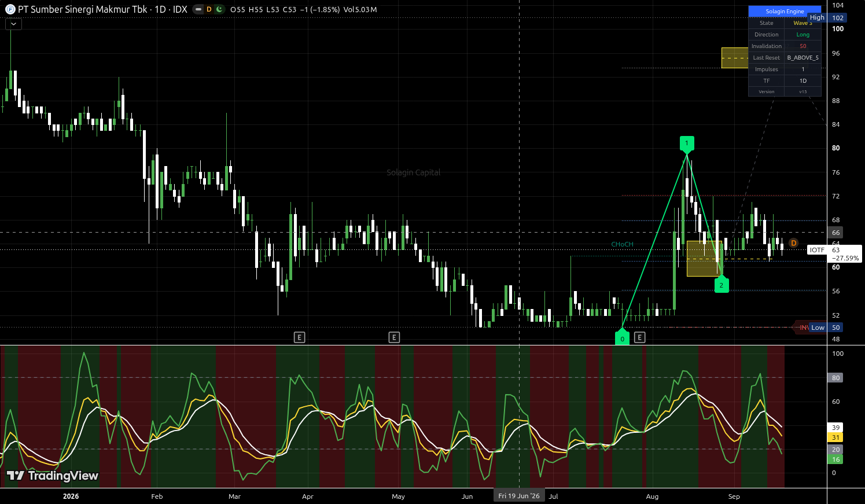The height and width of the screenshot is (504, 865).
Task: Click the change value −1 (−1.85%)
Action: (320, 10)
